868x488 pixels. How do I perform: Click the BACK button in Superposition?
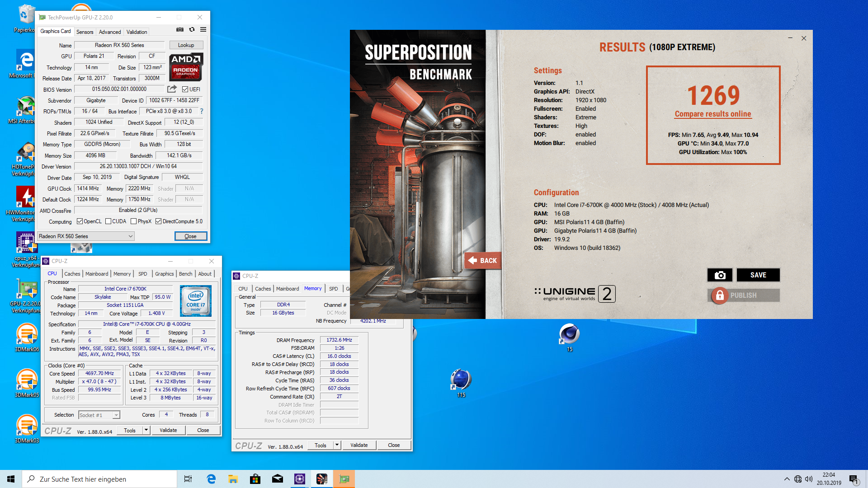483,261
